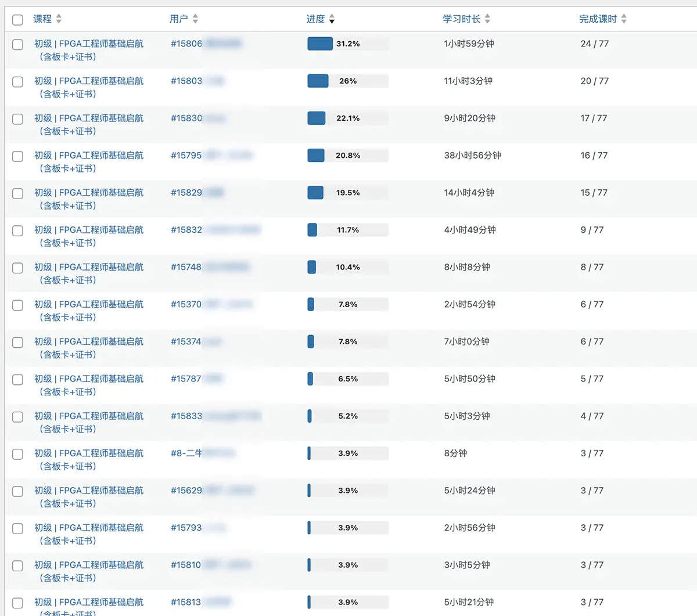Image resolution: width=697 pixels, height=616 pixels.
Task: Click the sort arrows beside 用户 header
Action: coord(195,19)
